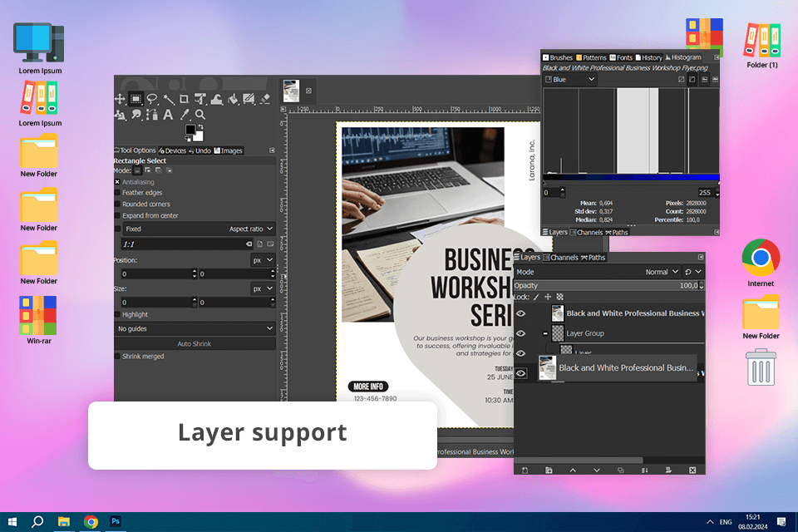The height and width of the screenshot is (532, 798).
Task: Open the Windows Start menu
Action: [x=12, y=522]
